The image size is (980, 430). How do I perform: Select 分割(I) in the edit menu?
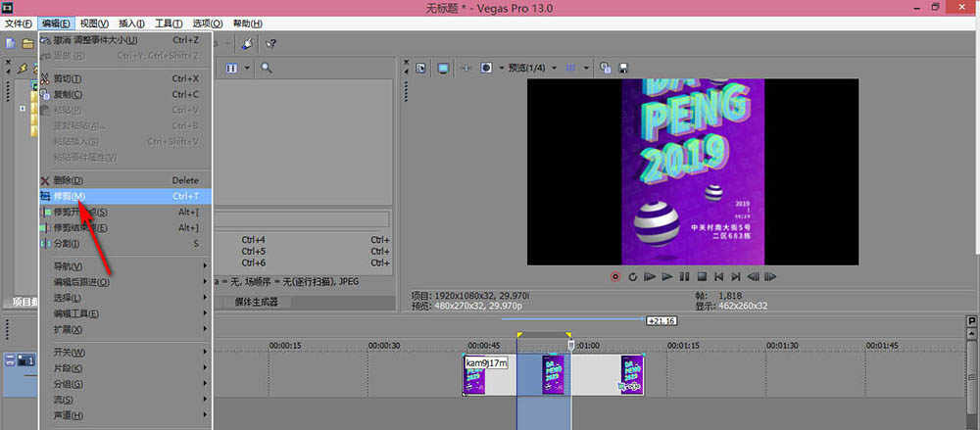(125, 243)
